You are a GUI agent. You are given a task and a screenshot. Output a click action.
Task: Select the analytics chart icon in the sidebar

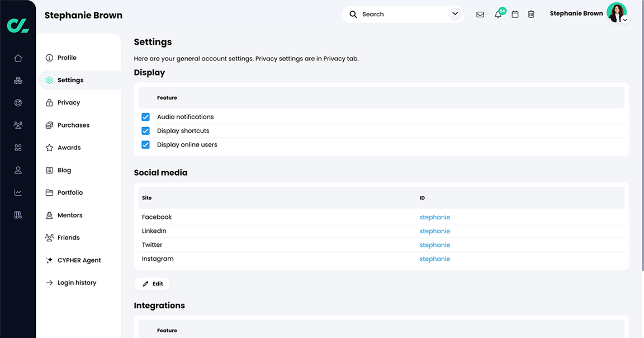point(17,192)
